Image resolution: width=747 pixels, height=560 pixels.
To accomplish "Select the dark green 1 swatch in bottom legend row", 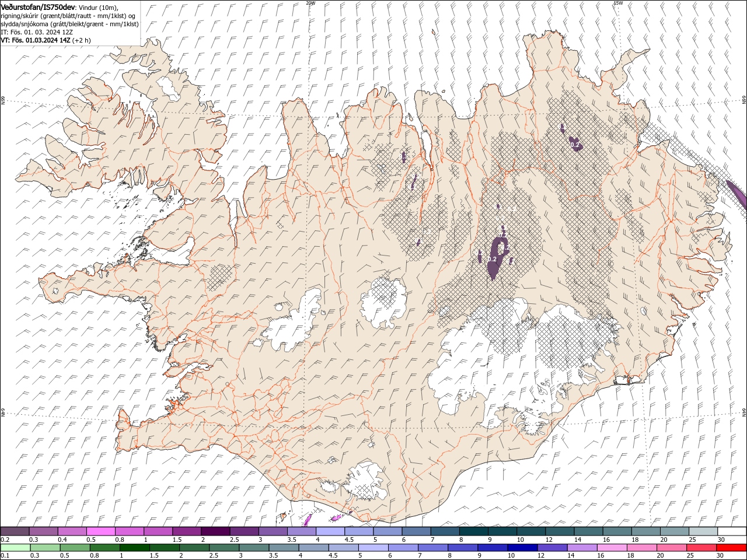I will click(134, 548).
